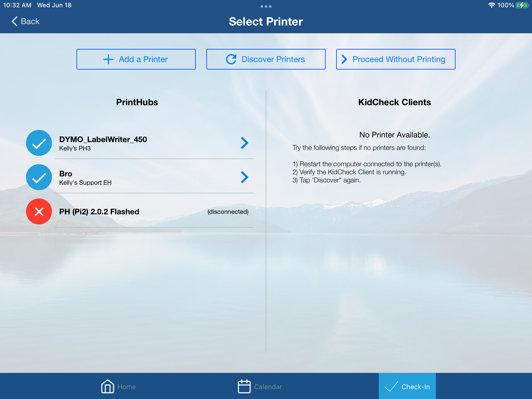Choose Proceed Without Printing
The height and width of the screenshot is (399, 532).
(396, 59)
